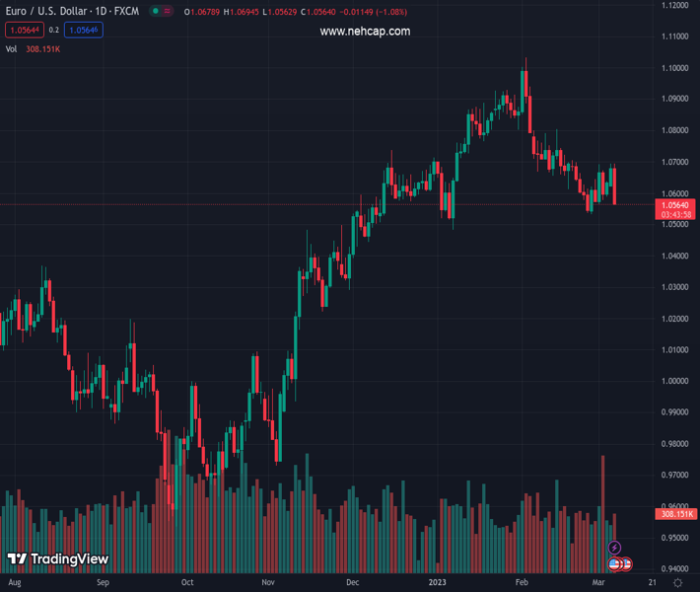The width and height of the screenshot is (700, 592).
Task: Click the 1.10000 level on the price scale
Action: point(675,68)
